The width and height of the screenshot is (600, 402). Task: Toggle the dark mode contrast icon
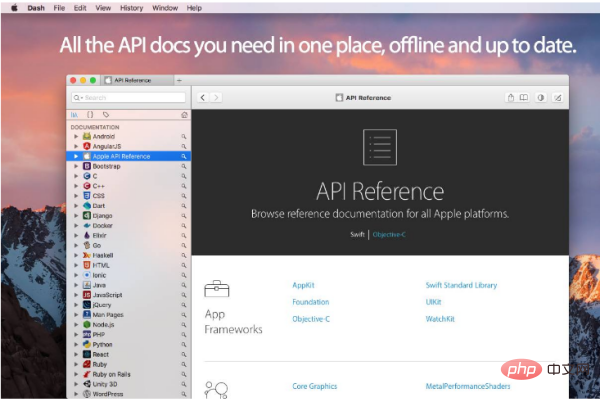point(541,98)
